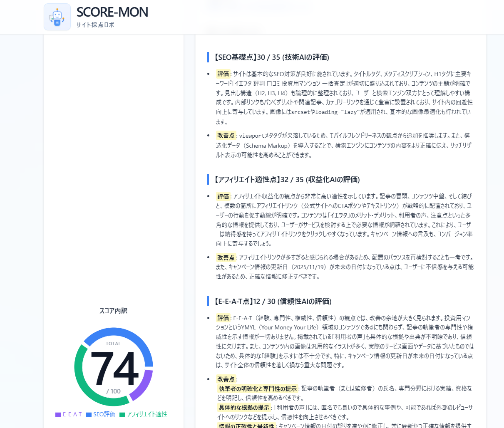Click the green アフィリエイト適性 legend swatch
504x428 pixels.
(x=122, y=415)
